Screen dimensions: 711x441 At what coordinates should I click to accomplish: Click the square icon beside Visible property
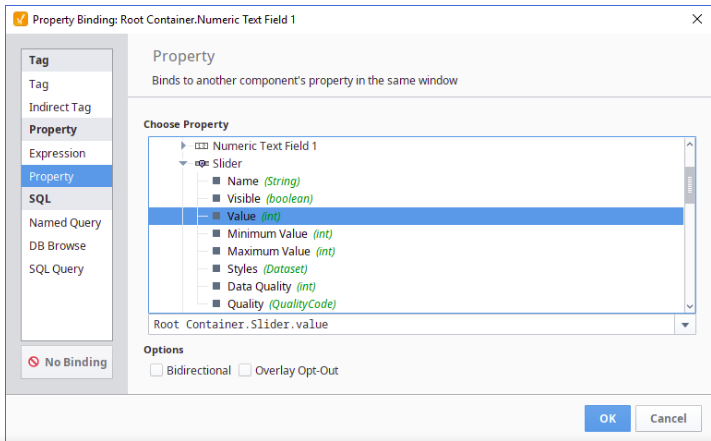216,199
